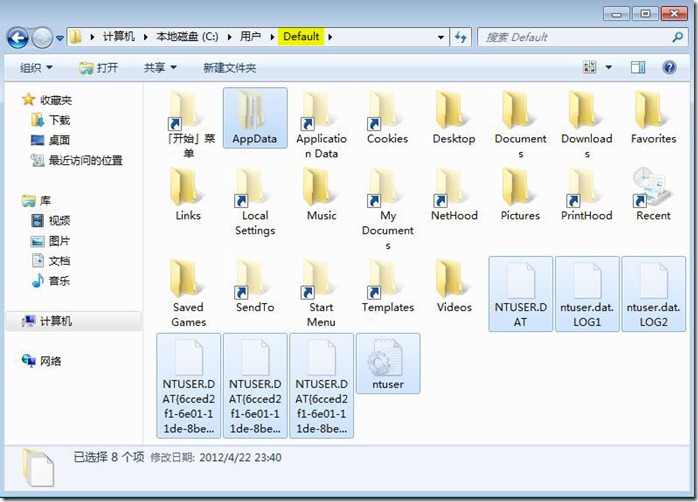Select the Start Menu shortcut folder

click(321, 294)
